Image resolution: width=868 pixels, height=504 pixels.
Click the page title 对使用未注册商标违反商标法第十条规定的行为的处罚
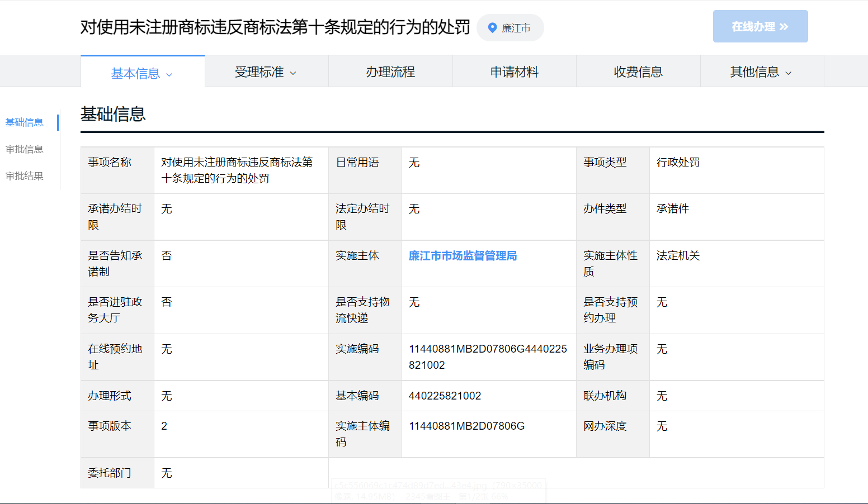[275, 27]
